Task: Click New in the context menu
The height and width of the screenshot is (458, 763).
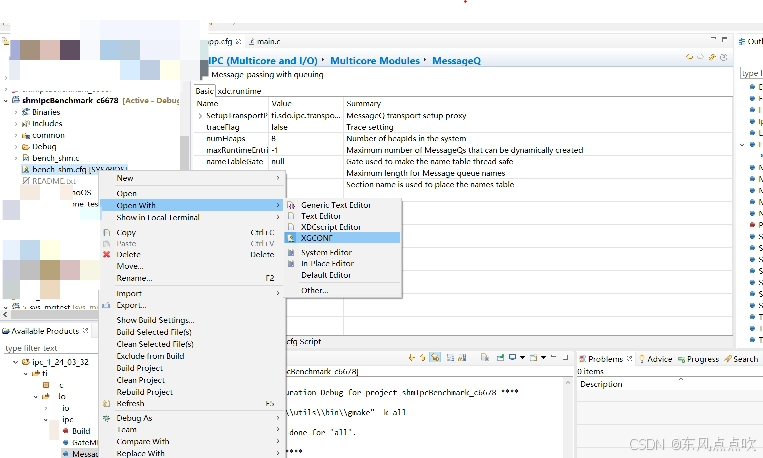Action: point(125,178)
